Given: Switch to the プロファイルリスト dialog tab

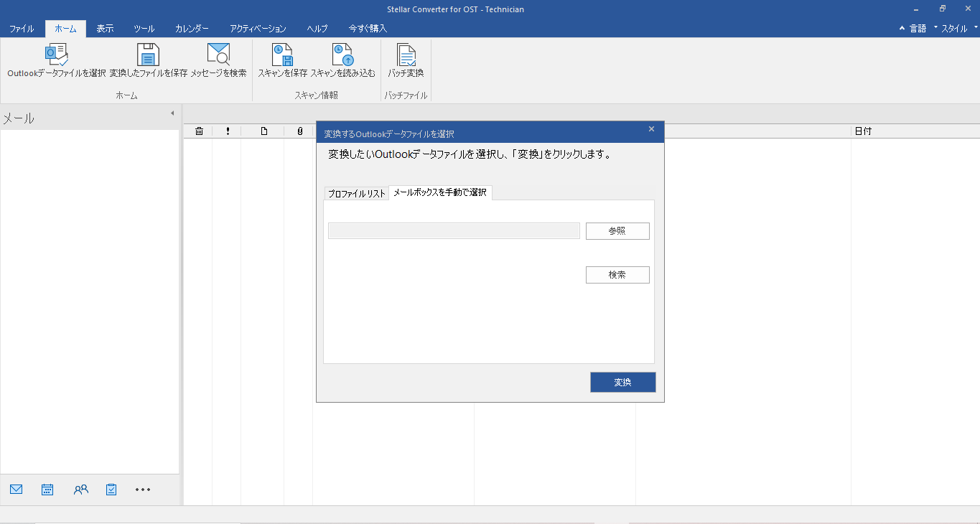Looking at the screenshot, I should [357, 194].
